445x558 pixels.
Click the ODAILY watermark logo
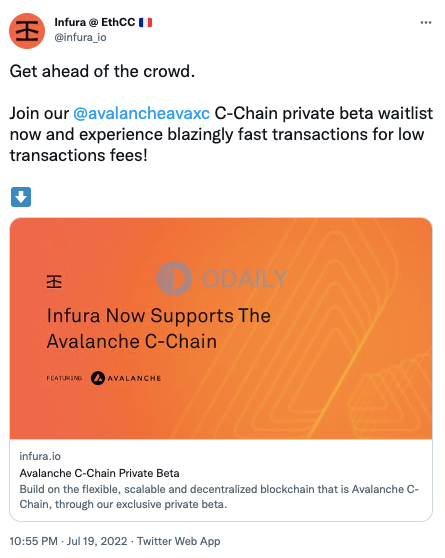(222, 278)
